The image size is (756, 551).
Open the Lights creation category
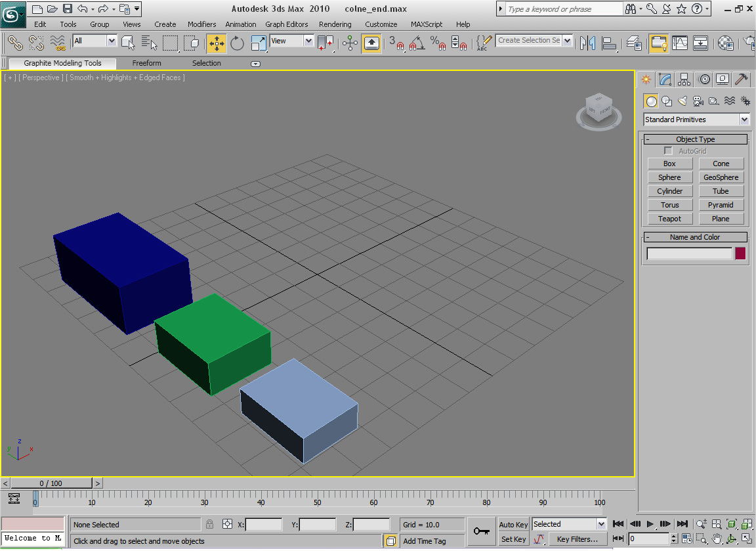[x=682, y=100]
